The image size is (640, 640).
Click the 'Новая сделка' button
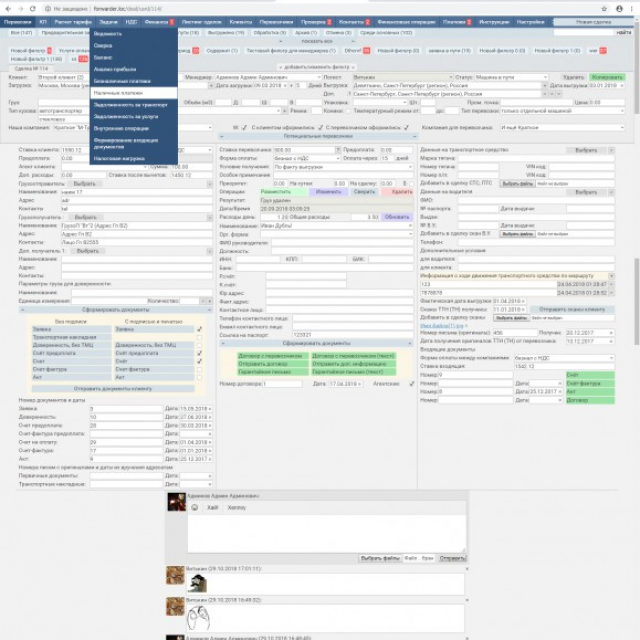(593, 22)
